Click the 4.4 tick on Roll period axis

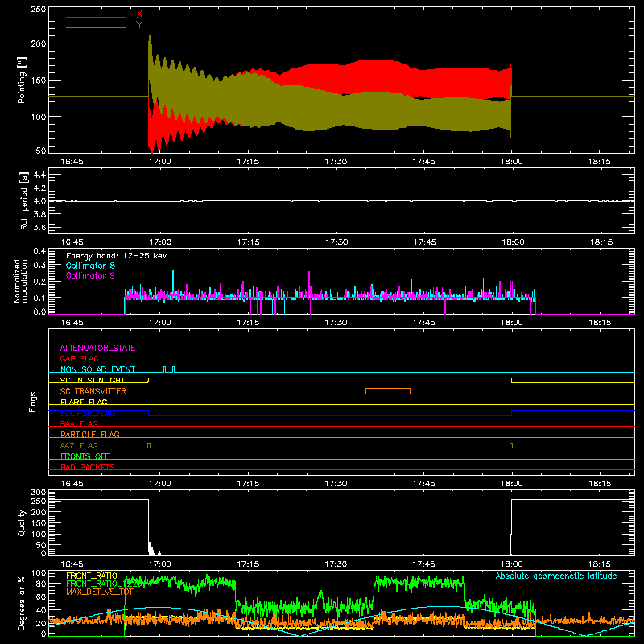click(39, 175)
